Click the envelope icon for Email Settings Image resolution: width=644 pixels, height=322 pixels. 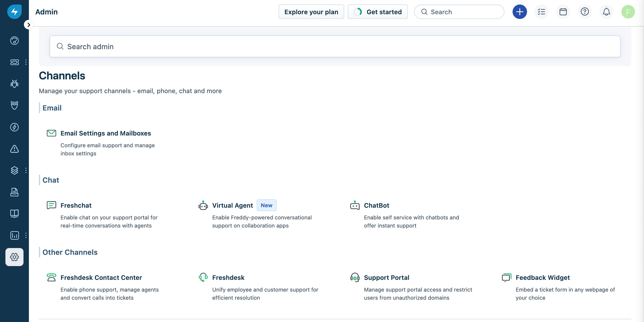[x=51, y=133]
